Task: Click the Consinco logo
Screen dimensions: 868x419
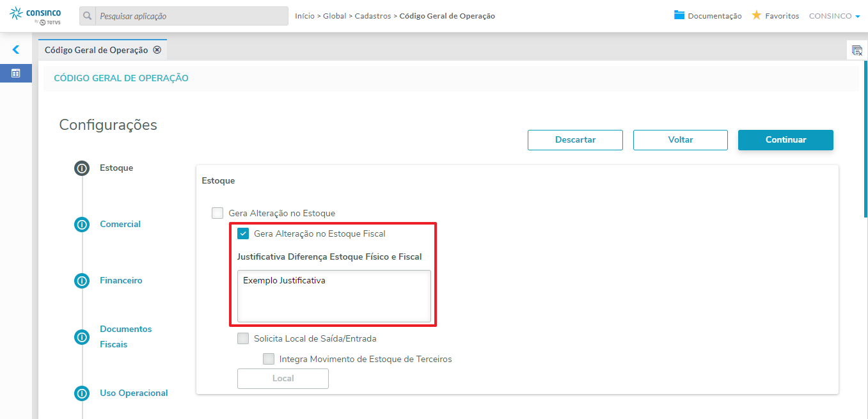Action: tap(36, 15)
